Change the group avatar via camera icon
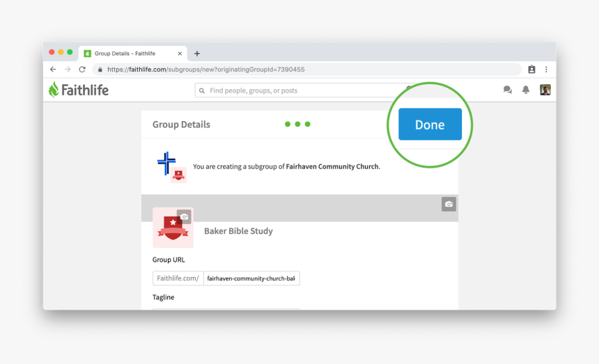 click(x=184, y=216)
